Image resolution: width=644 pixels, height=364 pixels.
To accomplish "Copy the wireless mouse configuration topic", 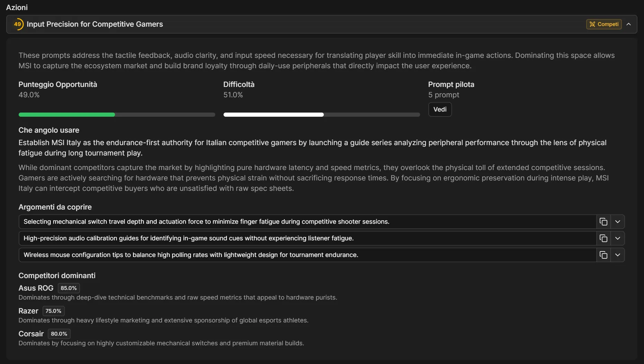I will (603, 255).
